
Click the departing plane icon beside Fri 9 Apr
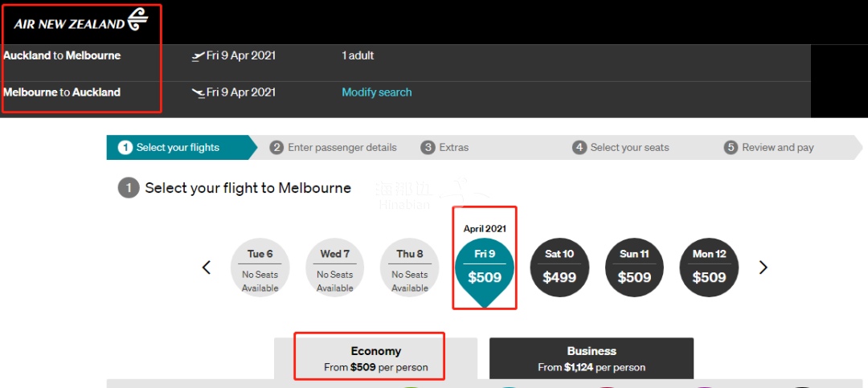pyautogui.click(x=198, y=56)
